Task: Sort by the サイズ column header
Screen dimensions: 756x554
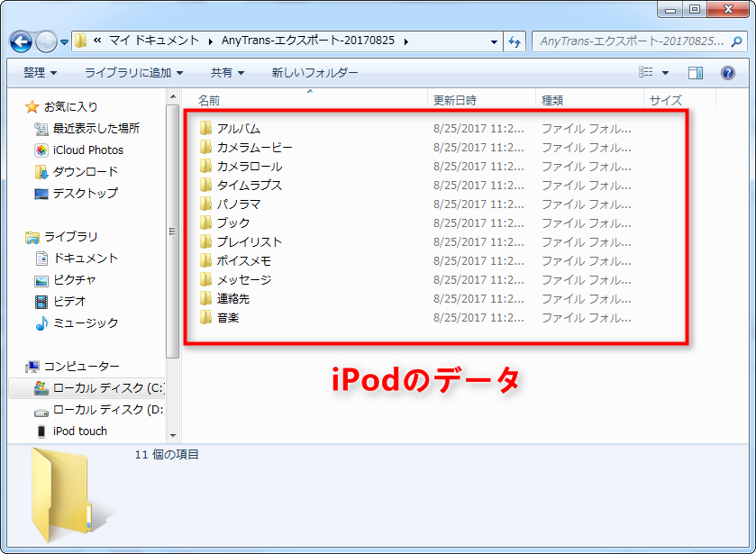Action: 679,100
